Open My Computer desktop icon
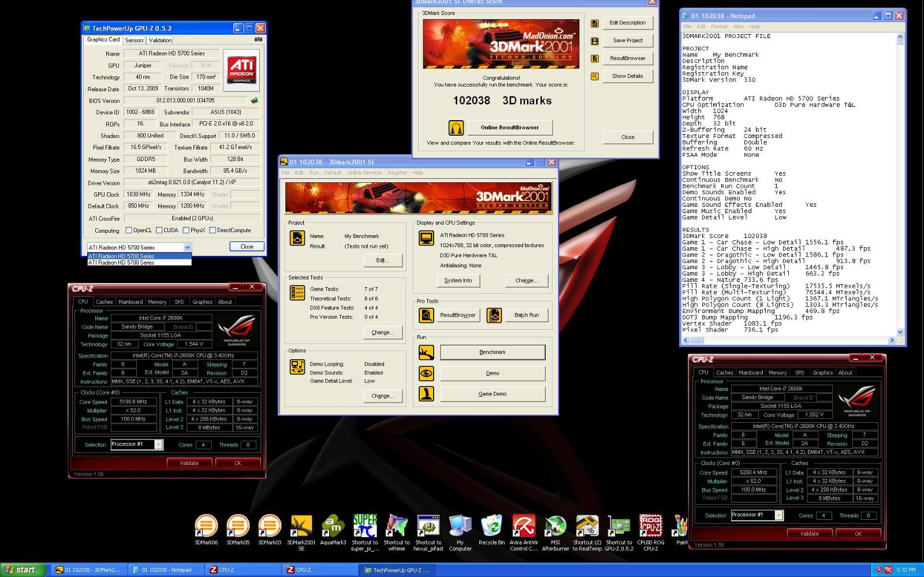This screenshot has height=577, width=924. pos(460,526)
